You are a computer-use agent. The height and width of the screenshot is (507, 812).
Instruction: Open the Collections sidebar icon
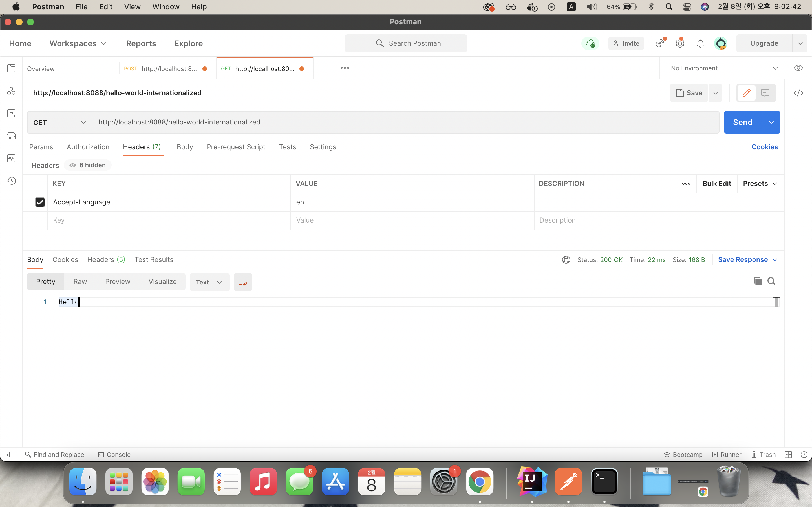point(11,68)
